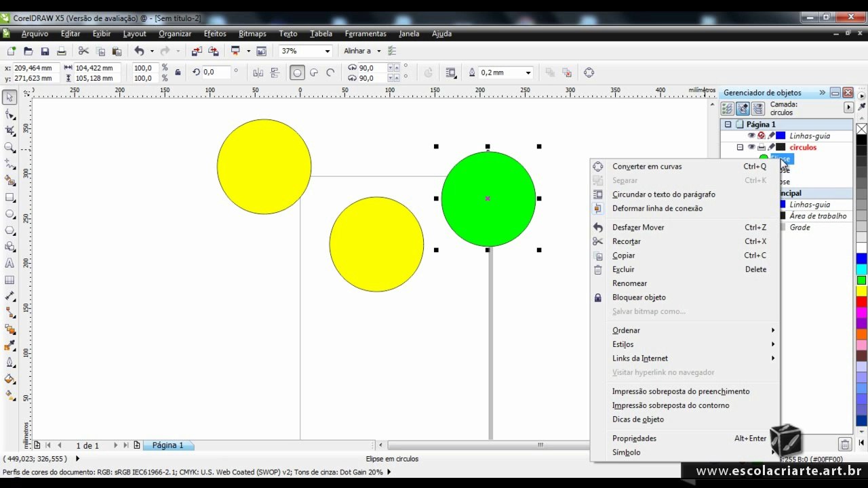Screen dimensions: 868x488
Task: Collapse the Página 1 tree node
Action: coord(728,125)
